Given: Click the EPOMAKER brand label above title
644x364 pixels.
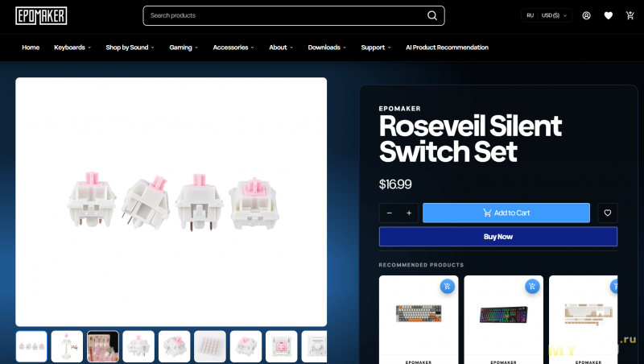Looking at the screenshot, I should click(x=399, y=109).
